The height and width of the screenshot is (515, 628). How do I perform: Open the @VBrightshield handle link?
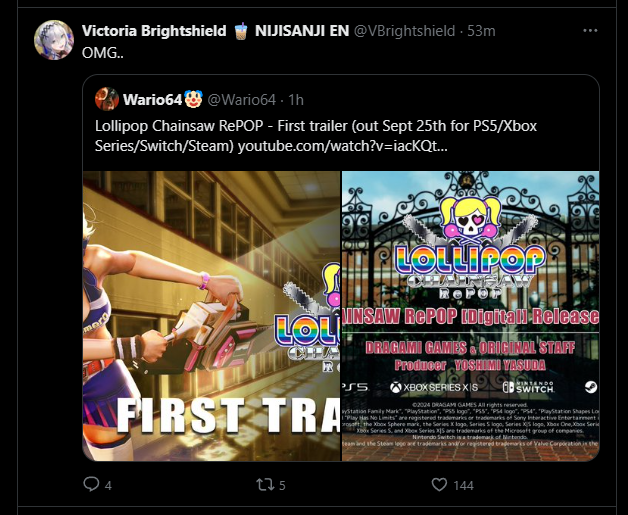point(405,31)
